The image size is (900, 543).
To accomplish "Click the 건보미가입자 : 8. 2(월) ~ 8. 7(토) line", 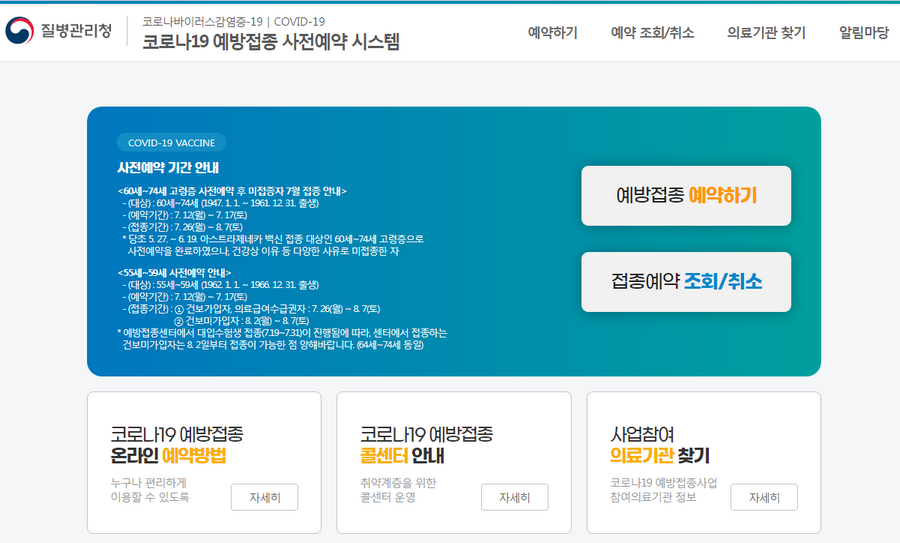I will [242, 321].
